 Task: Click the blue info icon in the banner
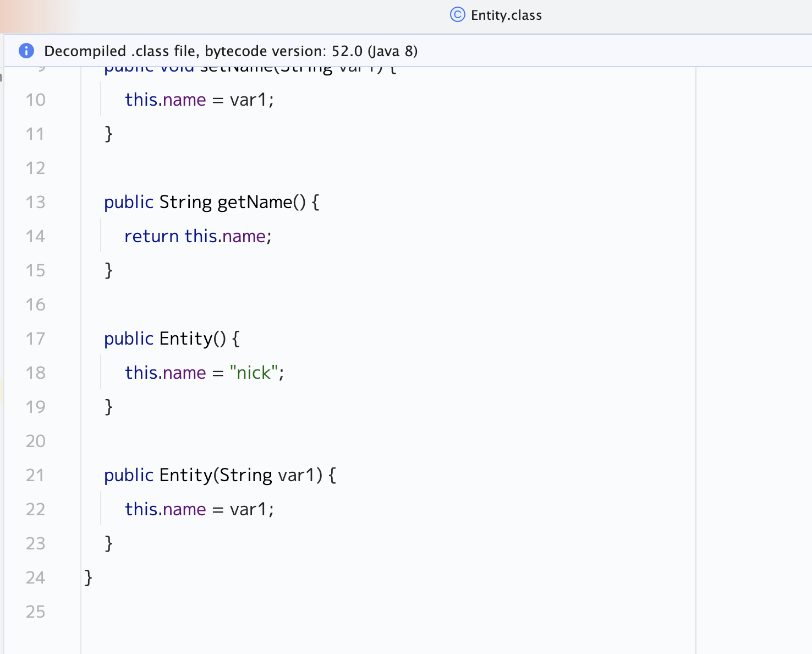[x=26, y=51]
